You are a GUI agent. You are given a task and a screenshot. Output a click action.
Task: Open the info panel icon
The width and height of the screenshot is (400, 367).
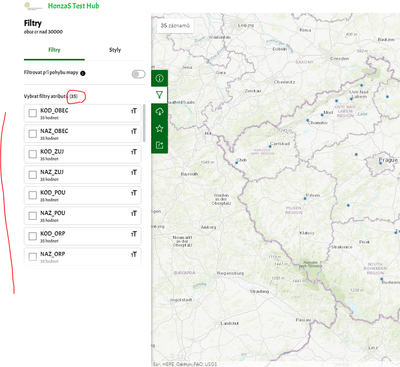[159, 78]
